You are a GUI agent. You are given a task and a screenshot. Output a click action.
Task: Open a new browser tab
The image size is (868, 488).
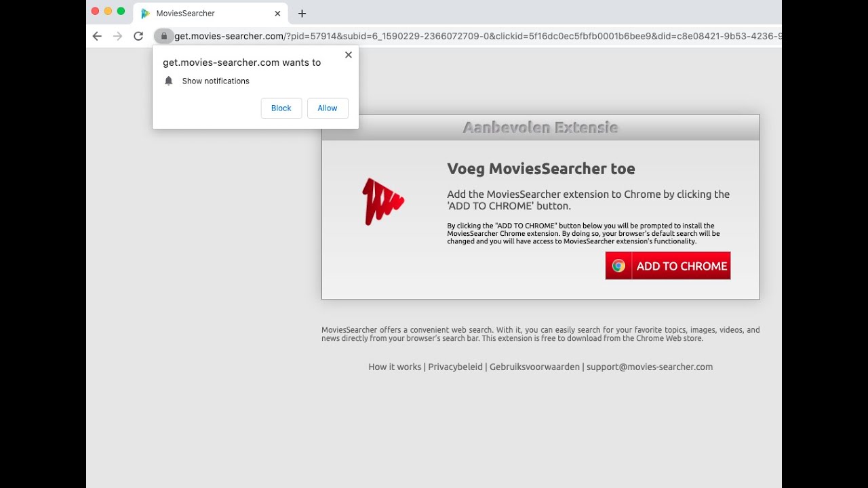tap(302, 14)
